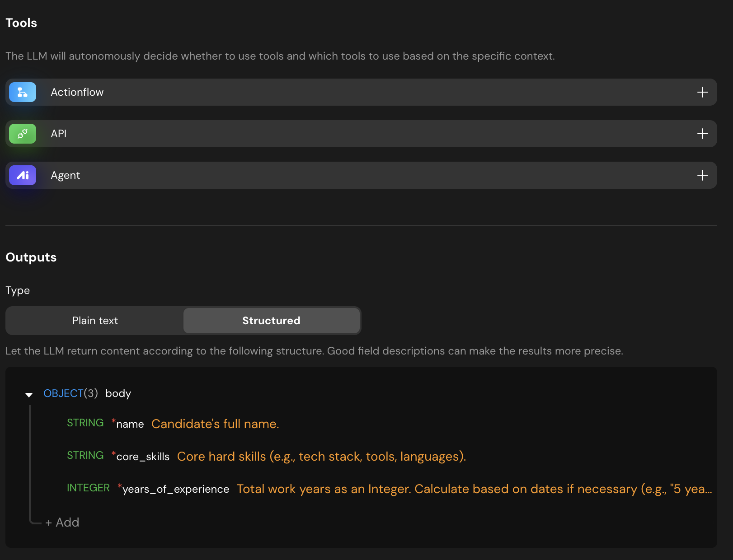Screen dimensions: 733x560
Task: Edit the Total work years description
Action: coord(474,489)
